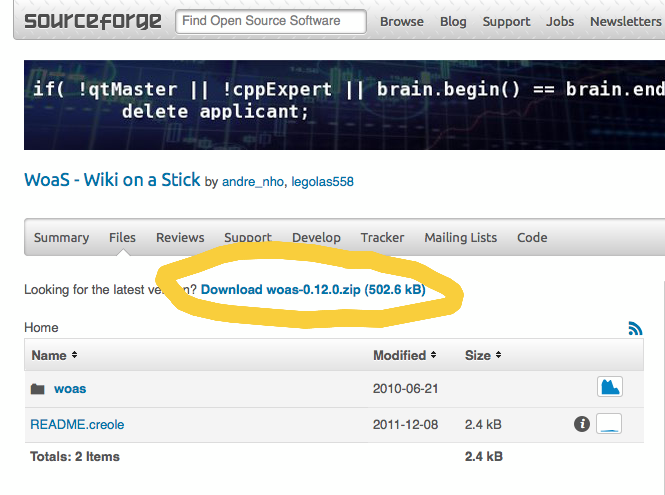Open the folder icon next to woas
The width and height of the screenshot is (665, 495).
pyautogui.click(x=38, y=389)
